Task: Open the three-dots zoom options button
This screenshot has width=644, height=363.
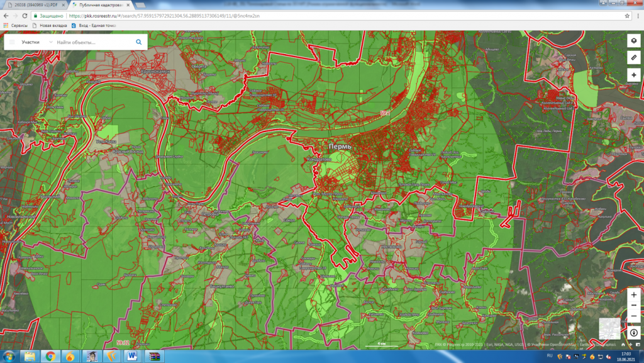Action: 634,305
